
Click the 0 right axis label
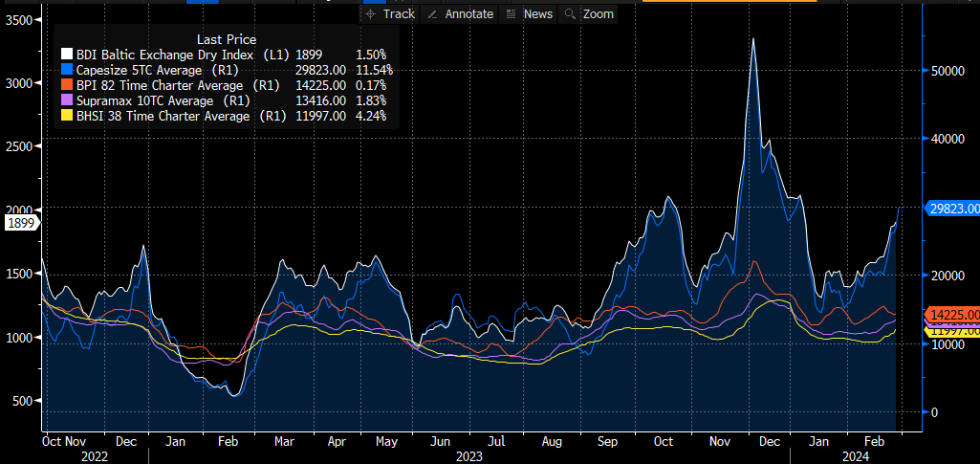coord(934,412)
